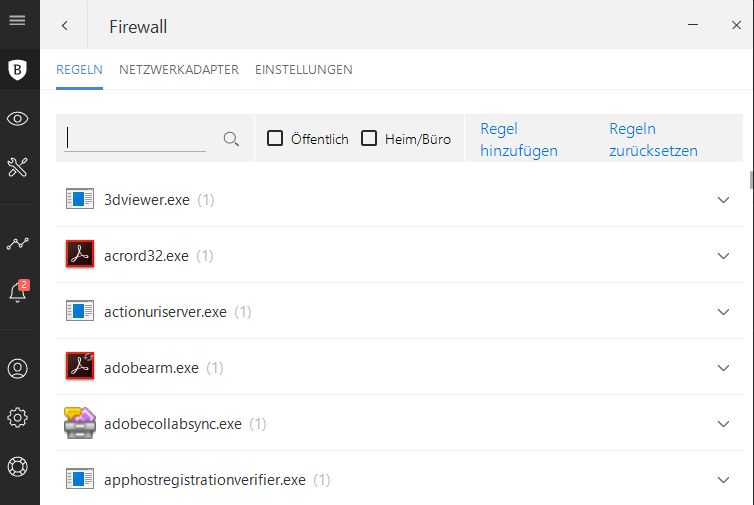Open the activity graph icon in the sidebar
Screen dimensions: 754x505
[x=17, y=244]
